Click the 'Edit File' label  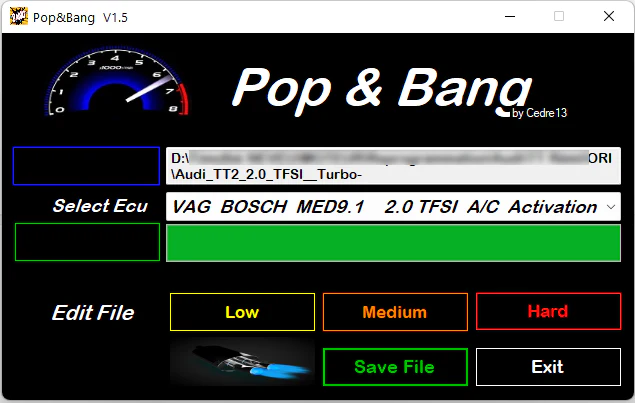(x=93, y=313)
